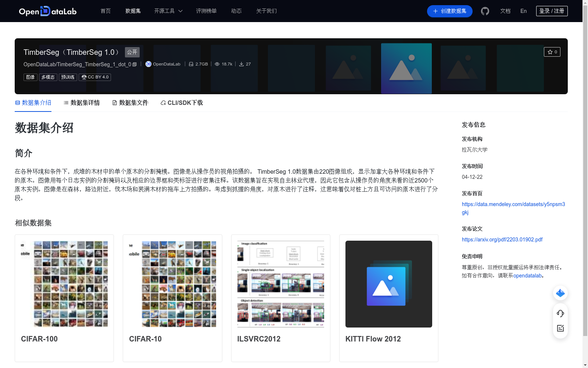Open CIFAR-10 dataset thumbnail
This screenshot has width=588, height=368.
click(172, 284)
